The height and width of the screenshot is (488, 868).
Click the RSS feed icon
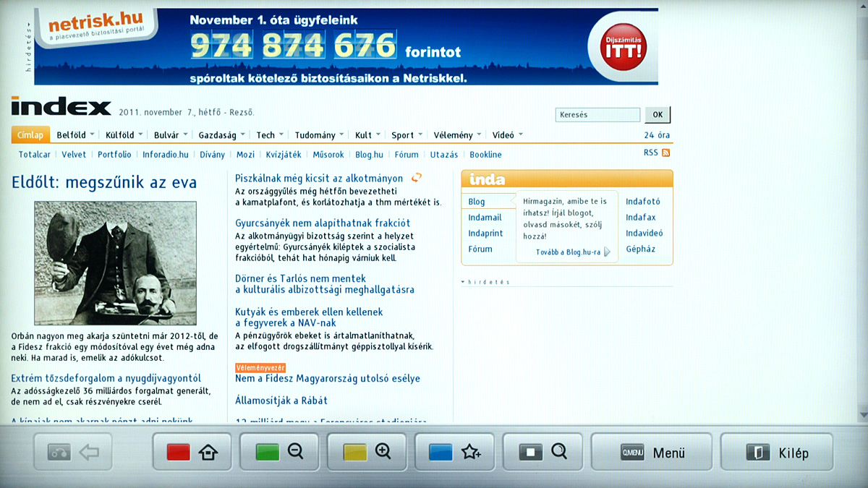(x=666, y=153)
